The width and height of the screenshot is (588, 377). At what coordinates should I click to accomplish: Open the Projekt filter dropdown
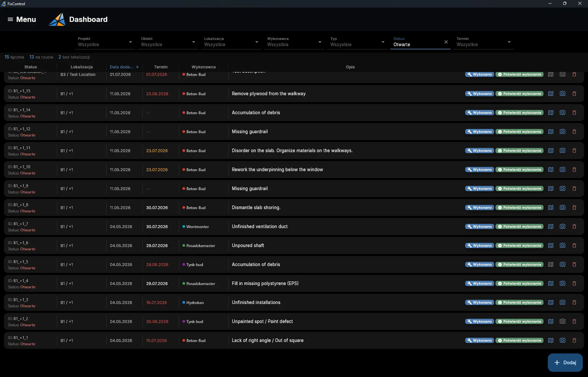(105, 42)
